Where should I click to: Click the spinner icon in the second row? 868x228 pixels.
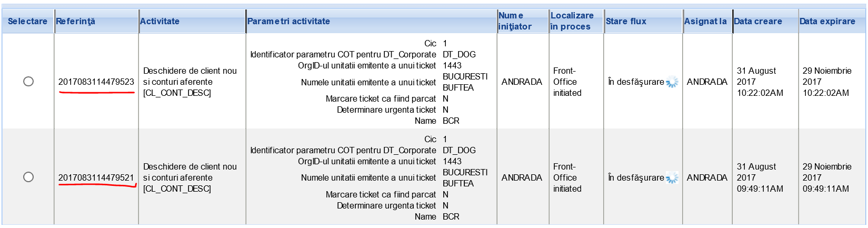pos(672,178)
